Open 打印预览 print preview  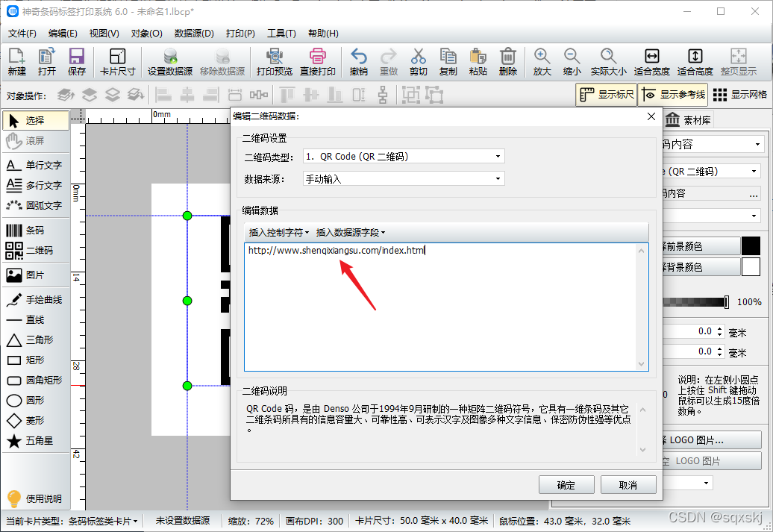pos(274,62)
